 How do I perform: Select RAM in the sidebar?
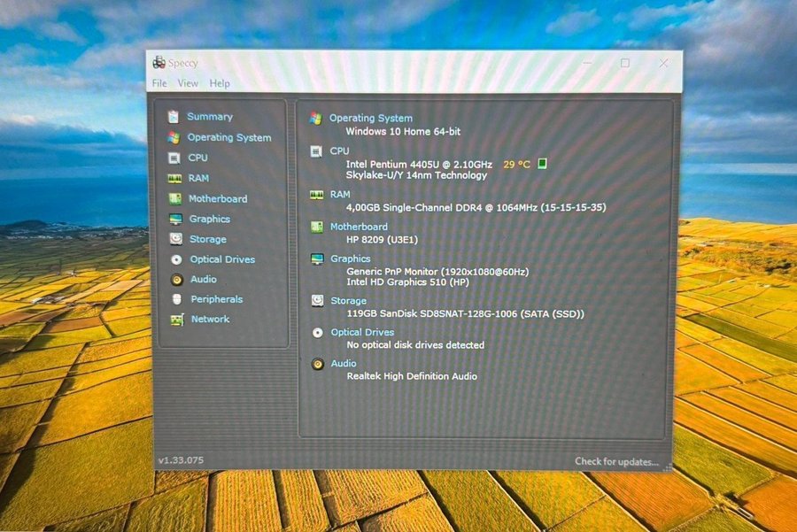click(198, 178)
